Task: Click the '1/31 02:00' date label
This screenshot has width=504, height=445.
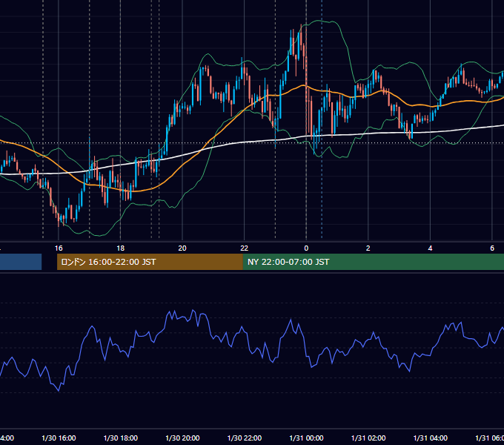Action: coord(368,438)
